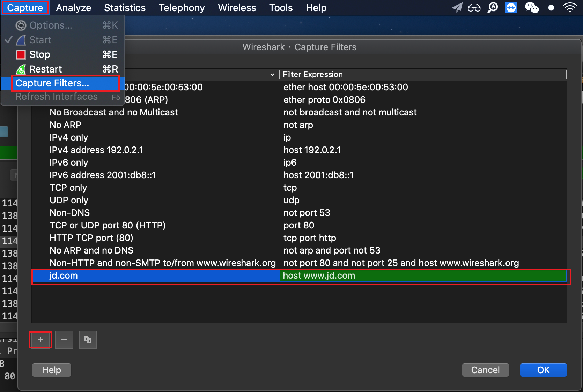583x392 pixels.
Task: Open the Statistics menu
Action: coord(125,8)
